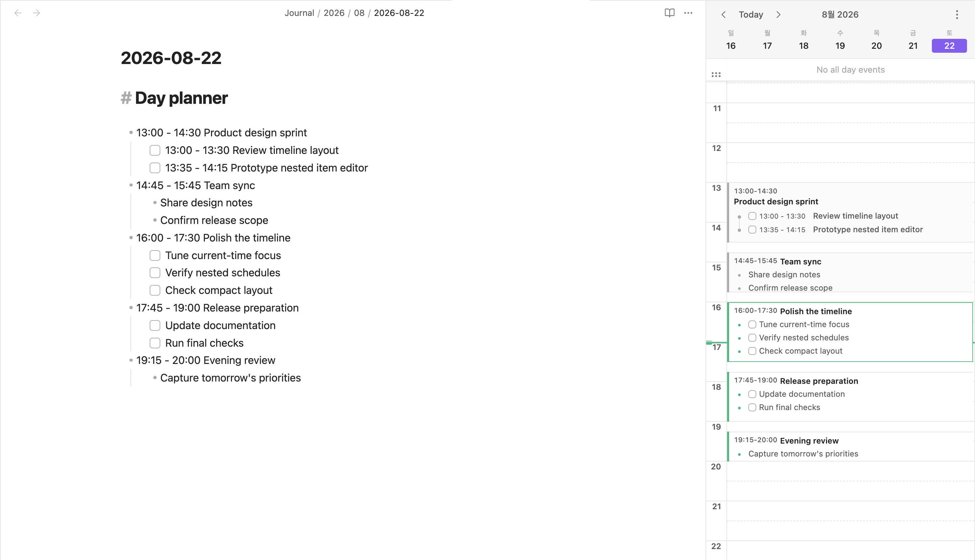Image resolution: width=975 pixels, height=560 pixels.
Task: Click the 8월 2026 month label
Action: (x=840, y=15)
